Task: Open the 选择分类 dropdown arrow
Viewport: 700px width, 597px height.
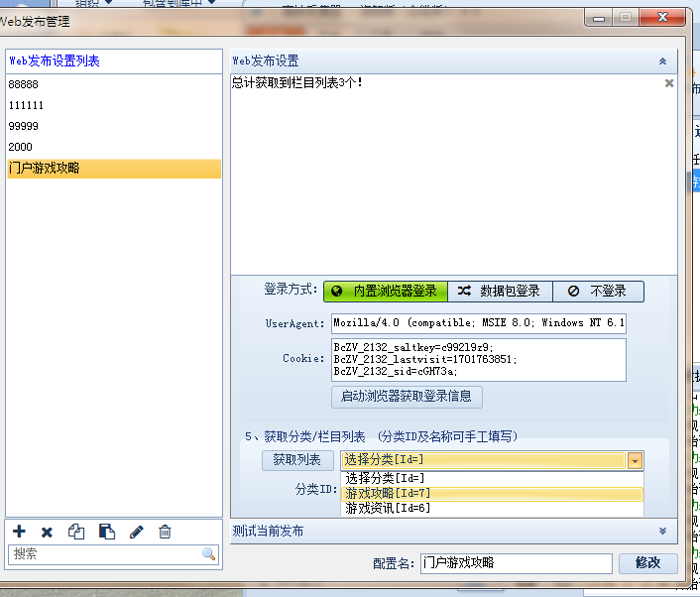Action: 635,460
